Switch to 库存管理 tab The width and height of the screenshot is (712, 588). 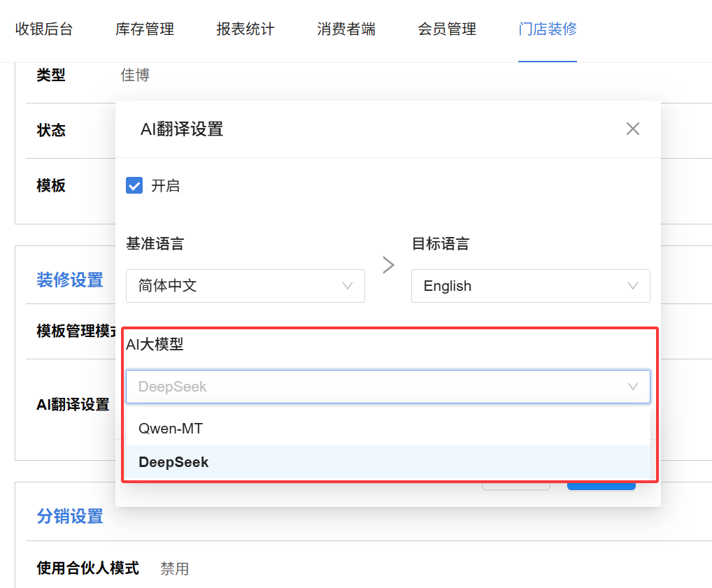[145, 29]
